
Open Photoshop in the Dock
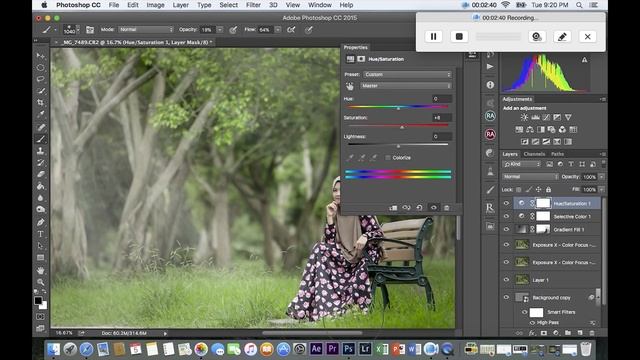(x=349, y=349)
